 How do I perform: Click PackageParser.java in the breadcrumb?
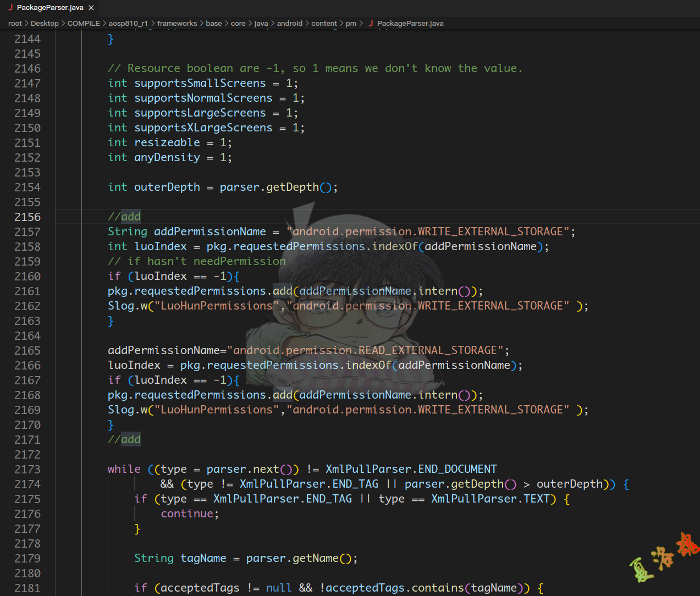[410, 24]
